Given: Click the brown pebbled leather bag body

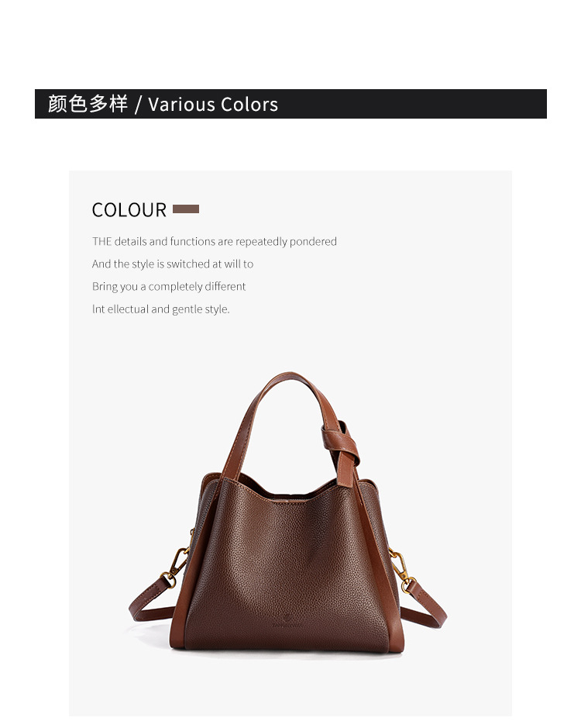Looking at the screenshot, I should tap(287, 571).
